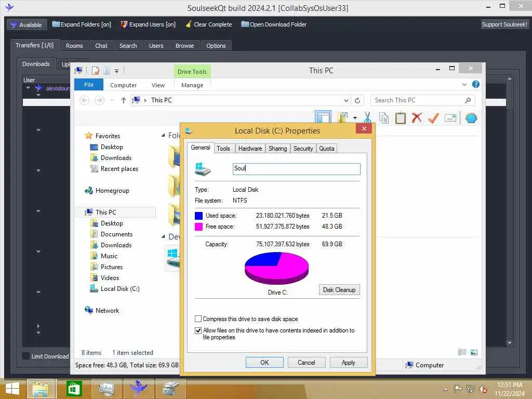Screen dimensions: 532x399
Task: Click the Disk Cleanup button
Action: point(339,290)
